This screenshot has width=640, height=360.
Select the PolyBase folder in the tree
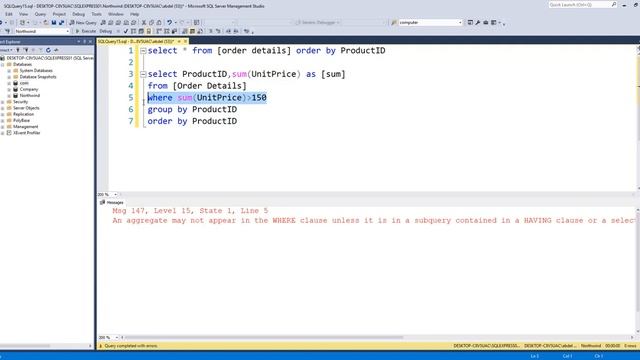click(22, 120)
